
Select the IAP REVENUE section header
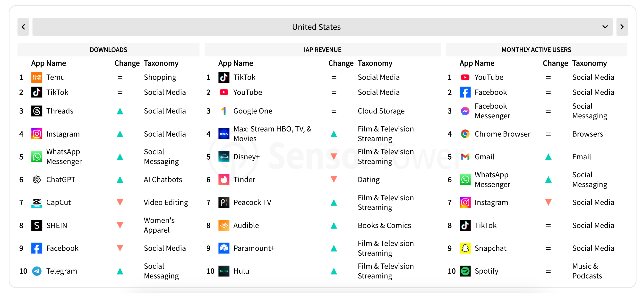323,50
